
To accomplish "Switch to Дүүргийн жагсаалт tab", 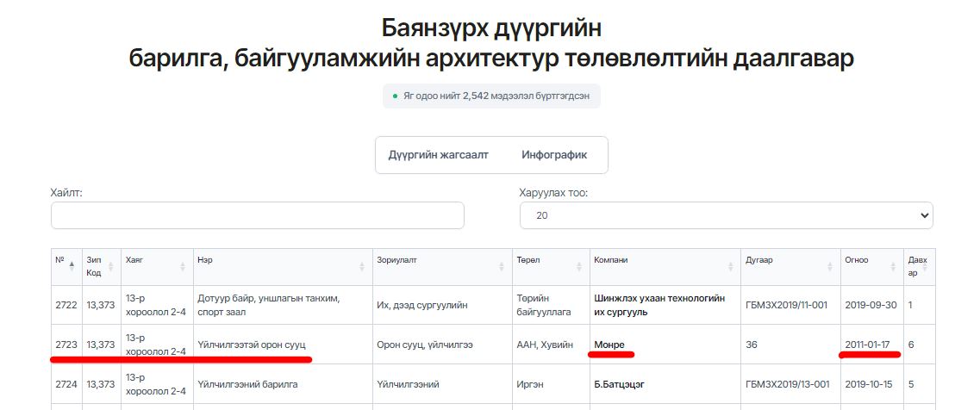I will tap(438, 155).
